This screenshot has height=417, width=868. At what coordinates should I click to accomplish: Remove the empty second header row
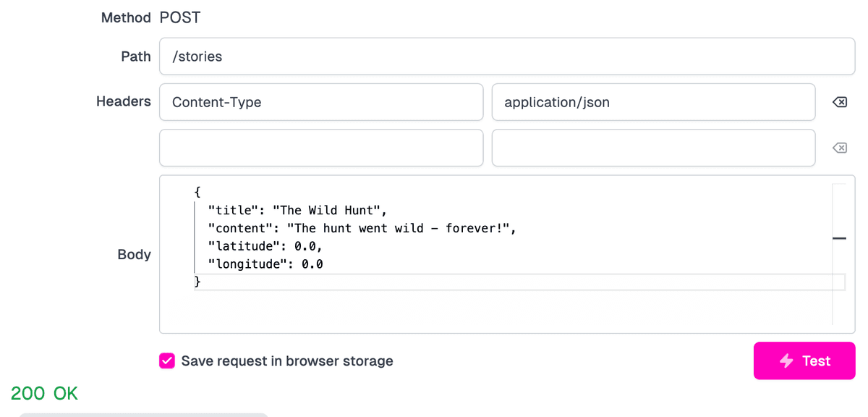click(x=839, y=148)
